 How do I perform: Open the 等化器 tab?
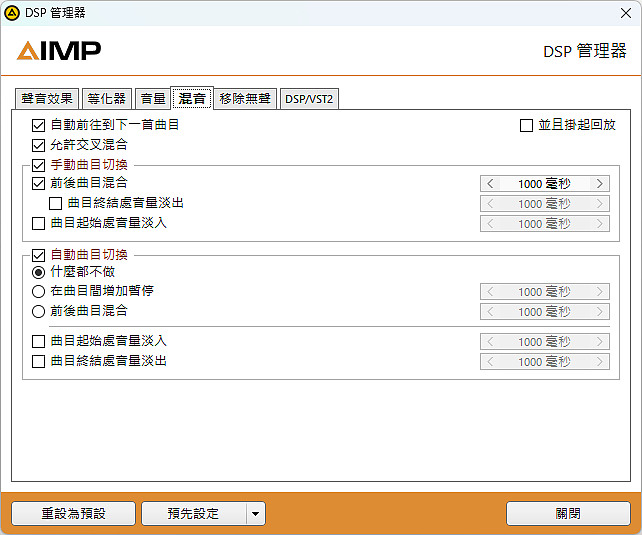pos(106,99)
